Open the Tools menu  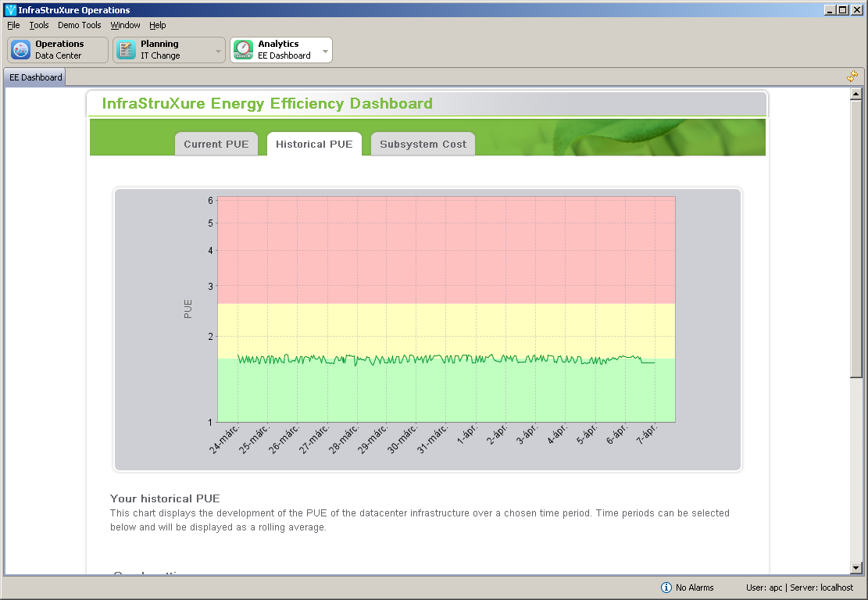coord(39,25)
